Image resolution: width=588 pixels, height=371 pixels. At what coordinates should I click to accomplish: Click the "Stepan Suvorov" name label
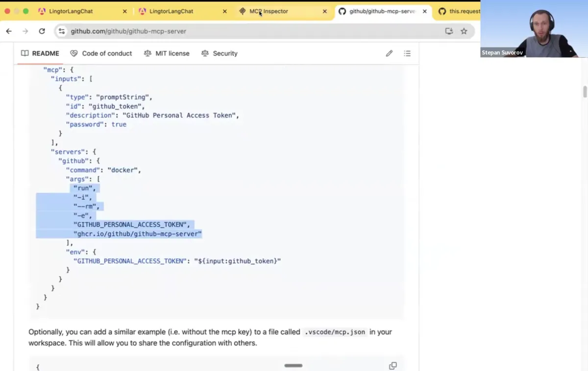[x=502, y=52]
